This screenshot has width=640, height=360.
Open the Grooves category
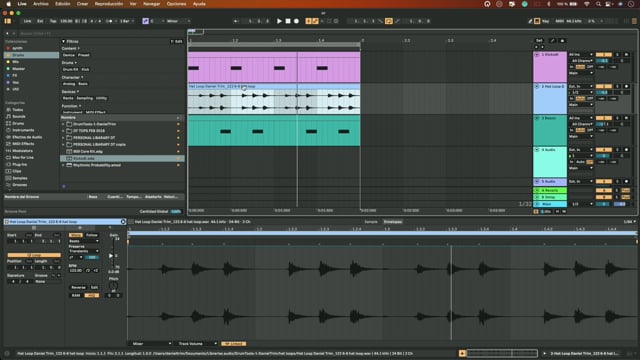pyautogui.click(x=20, y=185)
